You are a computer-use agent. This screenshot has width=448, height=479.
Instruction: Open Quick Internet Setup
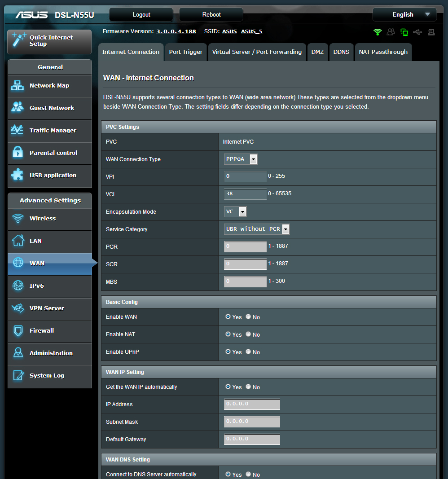pos(49,41)
